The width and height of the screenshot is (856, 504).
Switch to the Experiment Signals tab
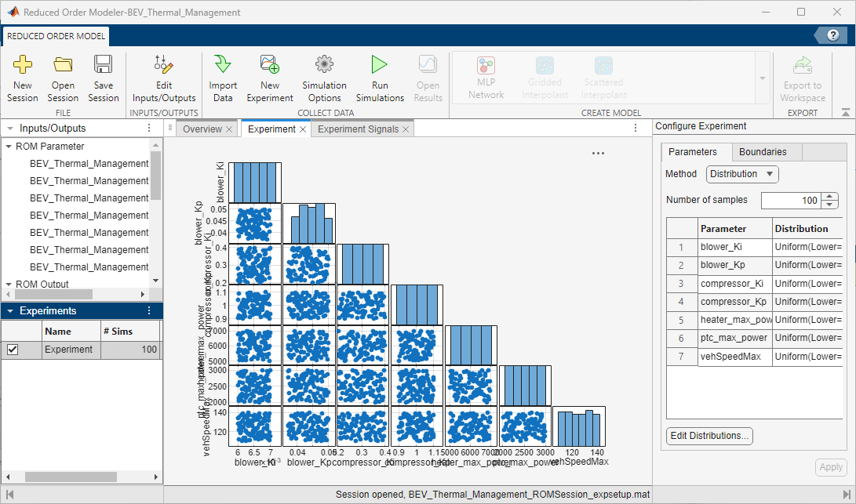[356, 127]
